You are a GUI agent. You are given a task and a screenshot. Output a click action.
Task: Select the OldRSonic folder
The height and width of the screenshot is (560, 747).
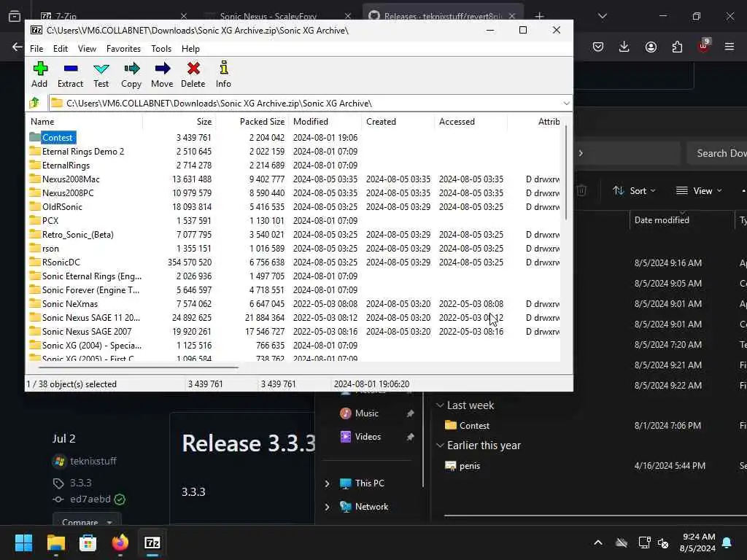coord(62,206)
